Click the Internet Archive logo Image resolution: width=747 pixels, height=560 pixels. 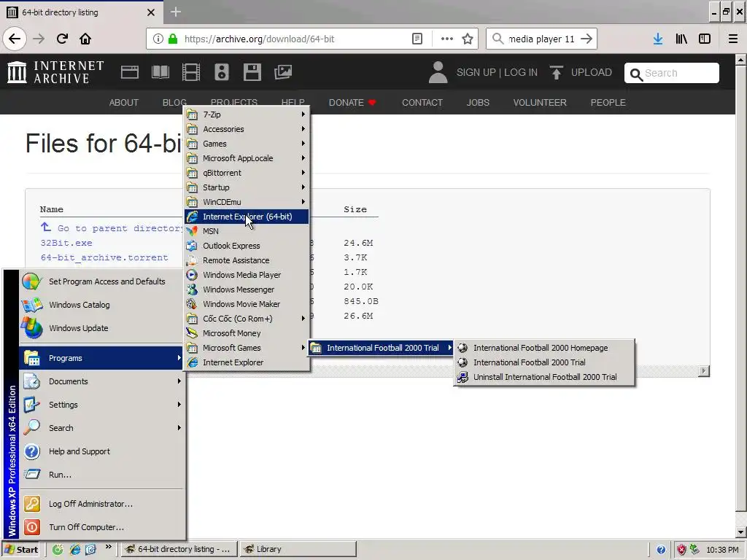[55, 72]
